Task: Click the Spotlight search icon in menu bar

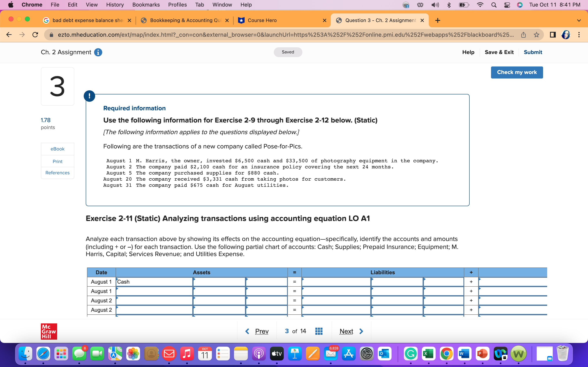Action: tap(494, 5)
